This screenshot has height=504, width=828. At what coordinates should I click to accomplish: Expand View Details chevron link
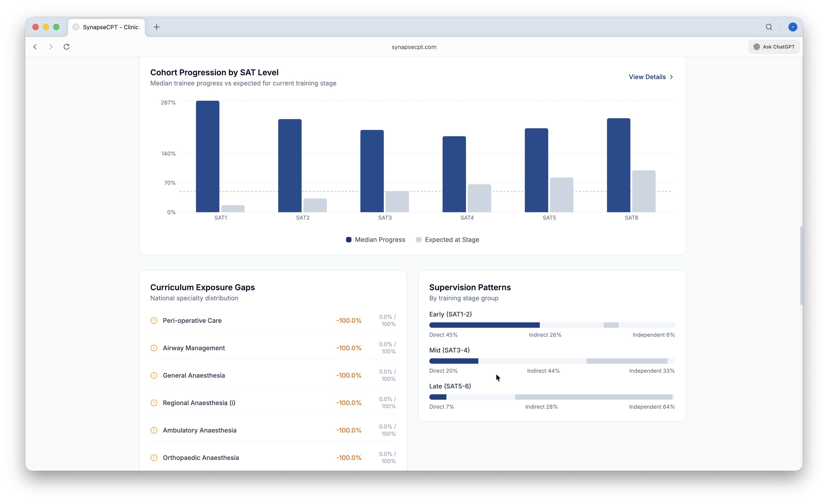click(651, 77)
